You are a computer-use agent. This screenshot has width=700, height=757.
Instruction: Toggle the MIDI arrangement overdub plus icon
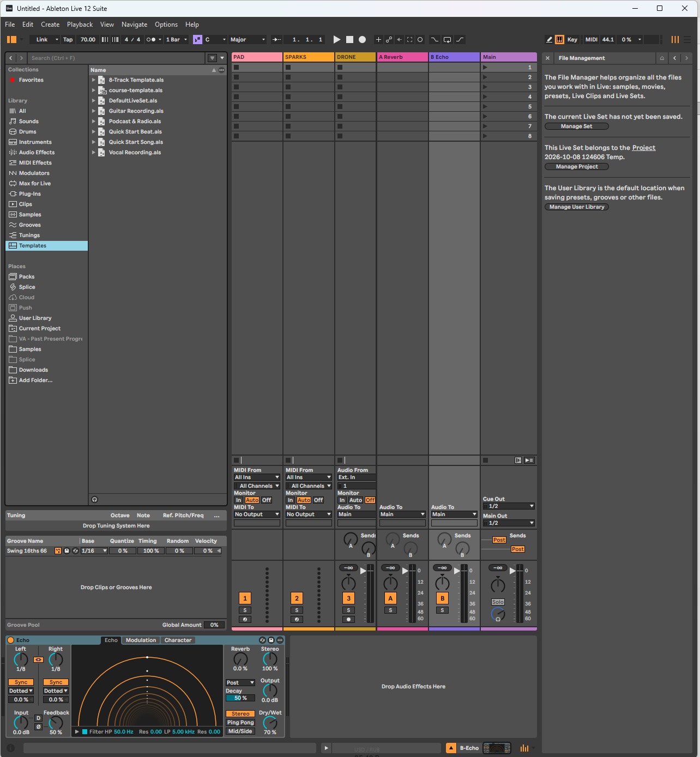point(378,40)
